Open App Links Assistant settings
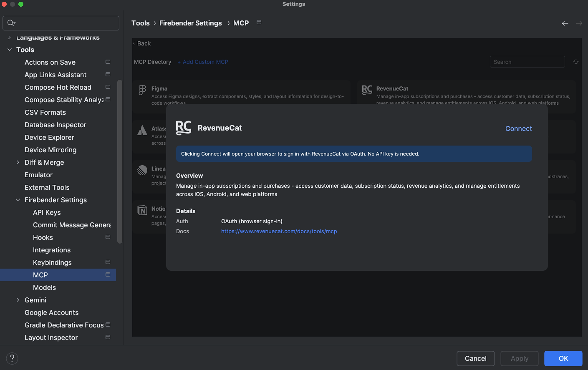This screenshot has width=588, height=370. 56,75
